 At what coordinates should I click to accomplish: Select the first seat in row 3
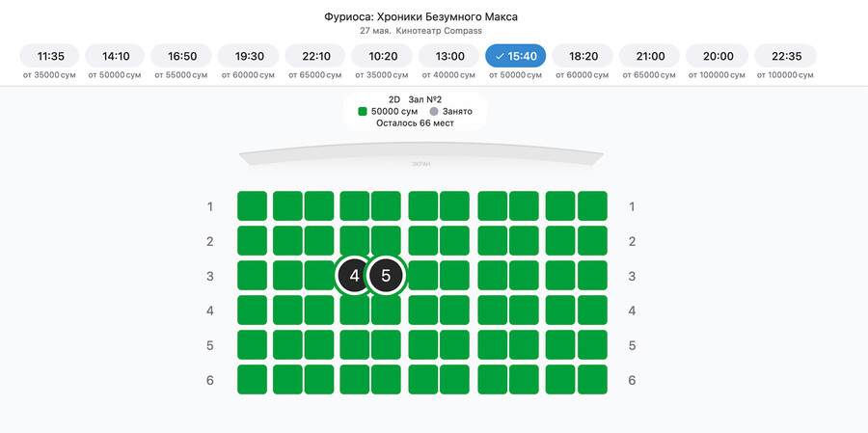252,275
